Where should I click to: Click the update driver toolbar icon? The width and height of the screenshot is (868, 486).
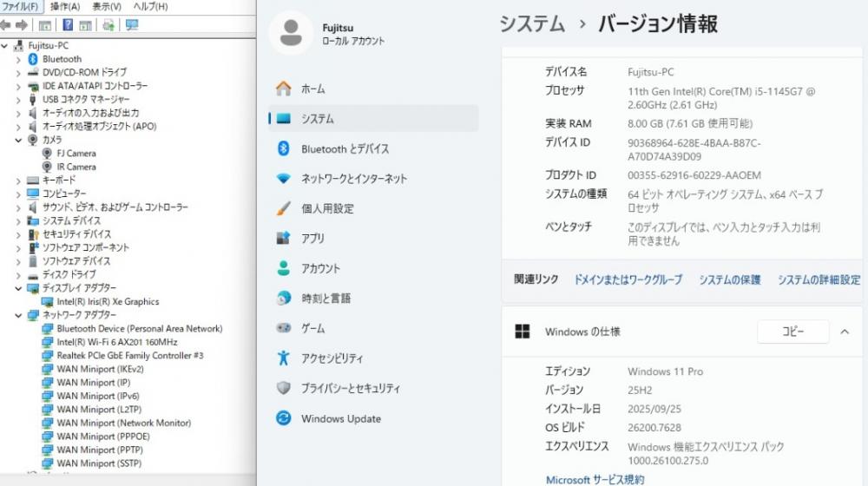tap(108, 25)
